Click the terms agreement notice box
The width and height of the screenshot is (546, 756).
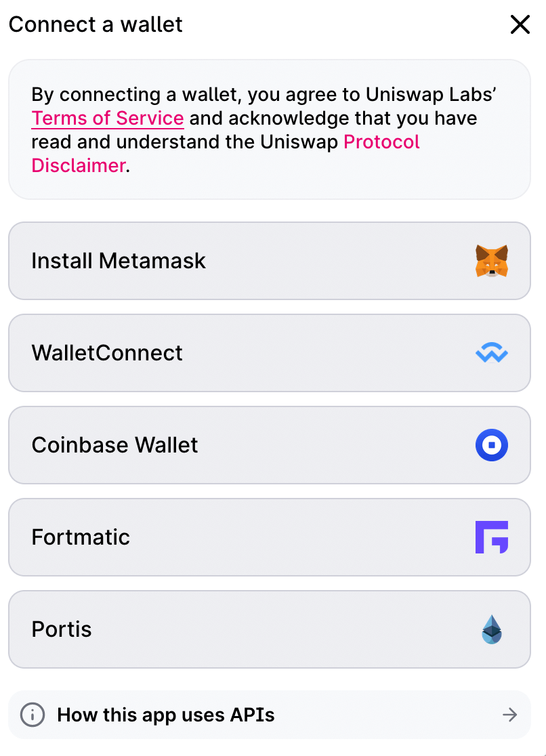[x=270, y=129]
